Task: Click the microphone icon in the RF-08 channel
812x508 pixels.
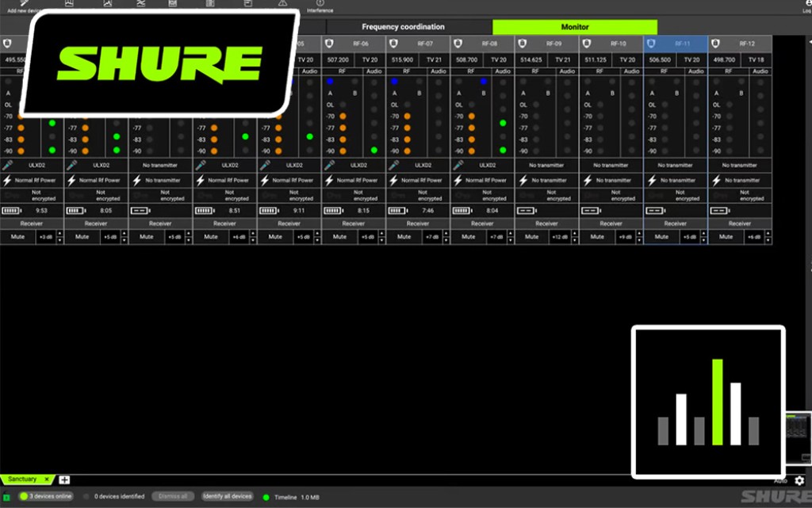Action: (x=458, y=165)
